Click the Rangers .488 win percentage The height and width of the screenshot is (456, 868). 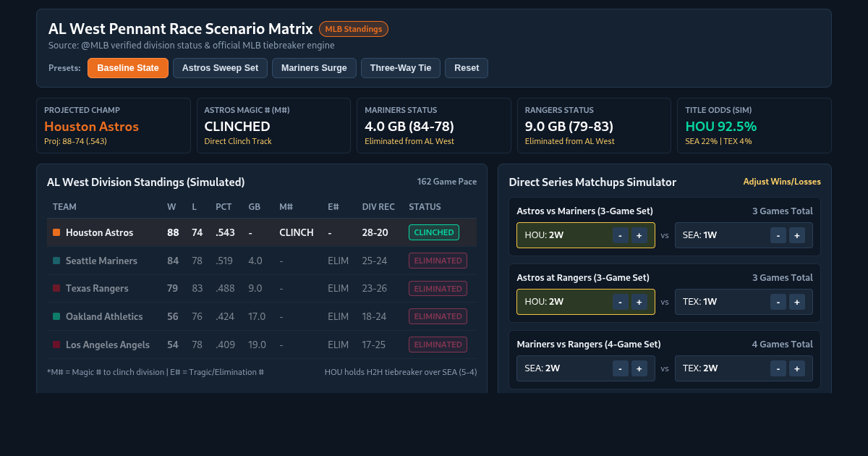(x=224, y=289)
